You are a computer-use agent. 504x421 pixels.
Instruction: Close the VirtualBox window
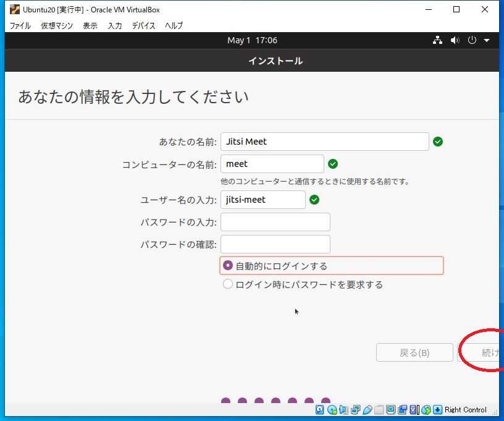[x=485, y=9]
